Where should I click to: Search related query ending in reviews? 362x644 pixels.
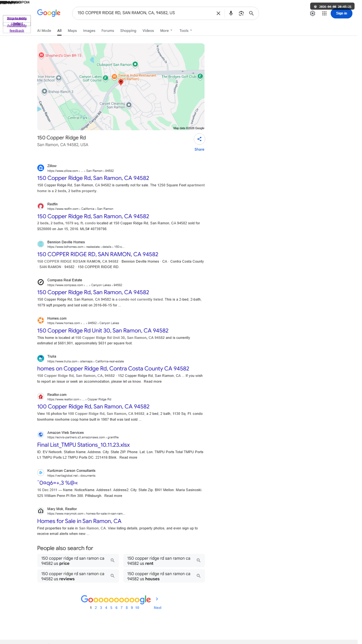pyautogui.click(x=78, y=576)
